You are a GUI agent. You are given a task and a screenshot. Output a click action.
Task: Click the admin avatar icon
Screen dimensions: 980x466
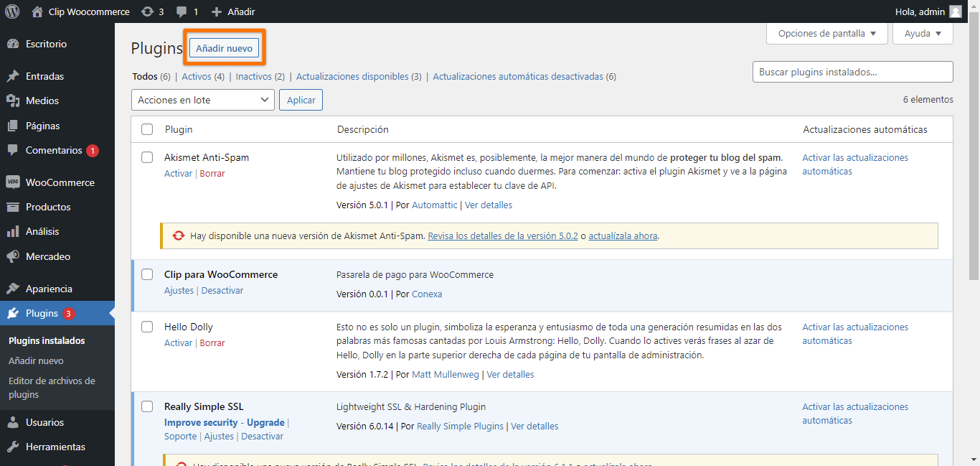click(955, 11)
